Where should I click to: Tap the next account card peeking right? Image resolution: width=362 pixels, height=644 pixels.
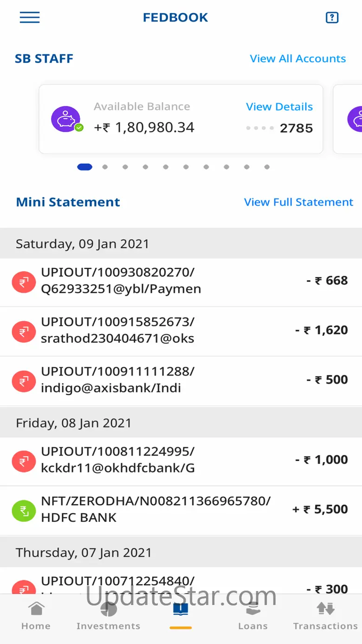tap(349, 119)
